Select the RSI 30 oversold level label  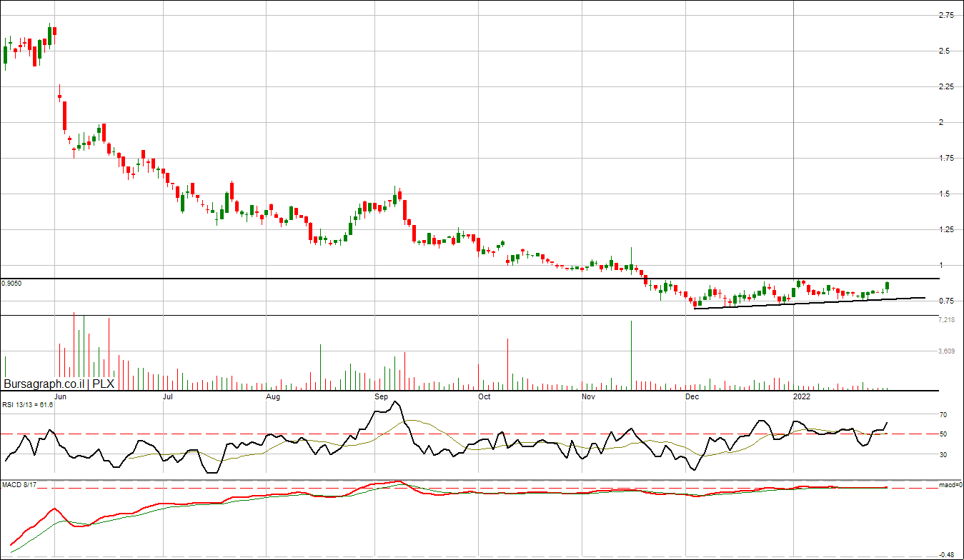pos(943,454)
